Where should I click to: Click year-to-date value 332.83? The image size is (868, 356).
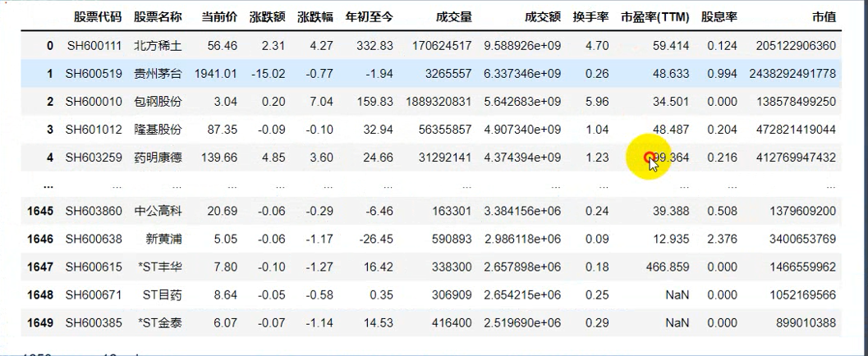pyautogui.click(x=374, y=46)
